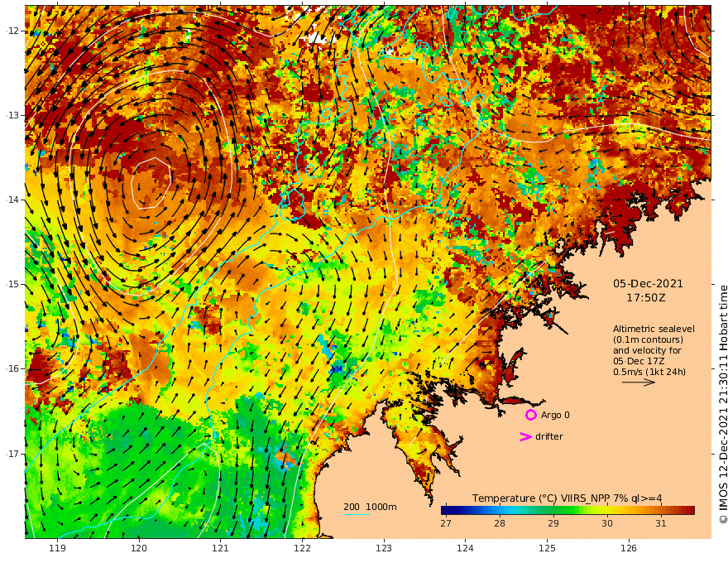Screen dimensions: 728x563
Task: Click the "and velocity for" text line
Action: tap(647, 350)
